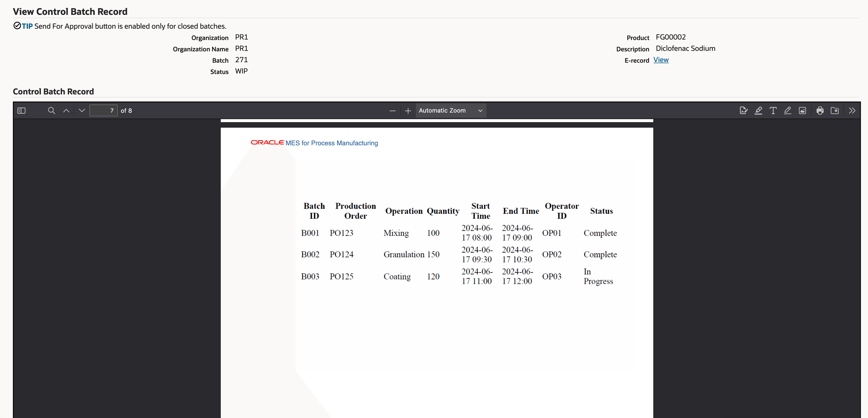Open the Automatic Zoom dropdown
This screenshot has height=418, width=868.
451,110
